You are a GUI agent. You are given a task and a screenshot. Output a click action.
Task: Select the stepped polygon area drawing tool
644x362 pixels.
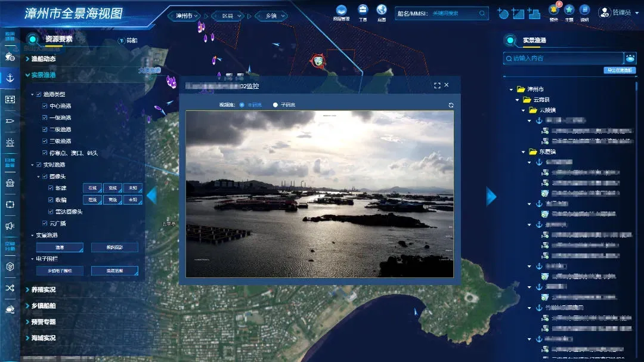click(x=534, y=14)
